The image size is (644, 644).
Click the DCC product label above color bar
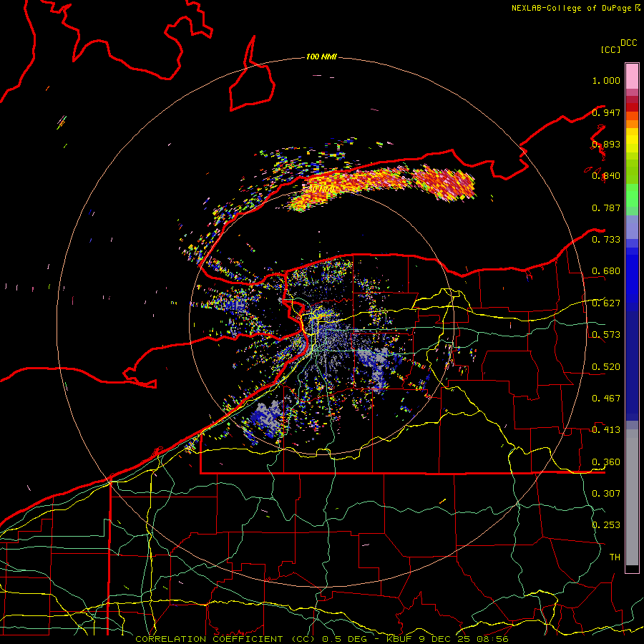[x=629, y=43]
